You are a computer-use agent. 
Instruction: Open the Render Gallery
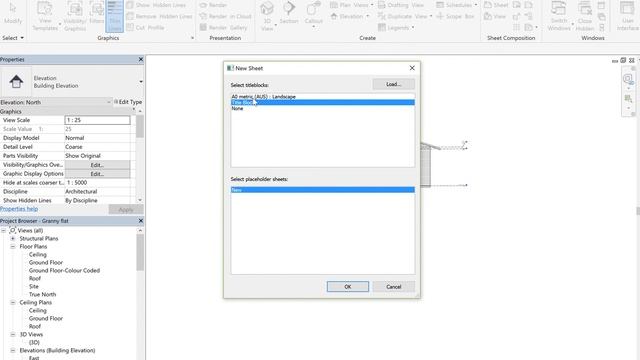(224, 28)
